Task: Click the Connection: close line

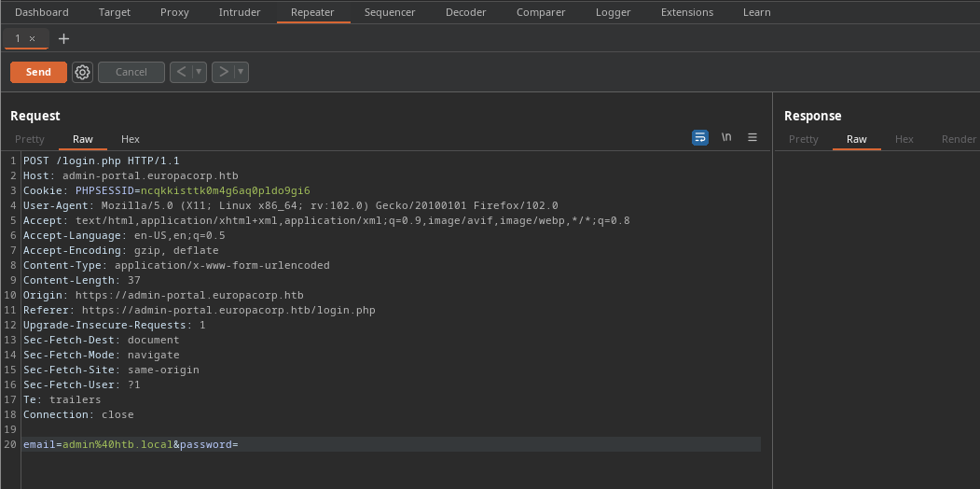Action: coord(78,414)
